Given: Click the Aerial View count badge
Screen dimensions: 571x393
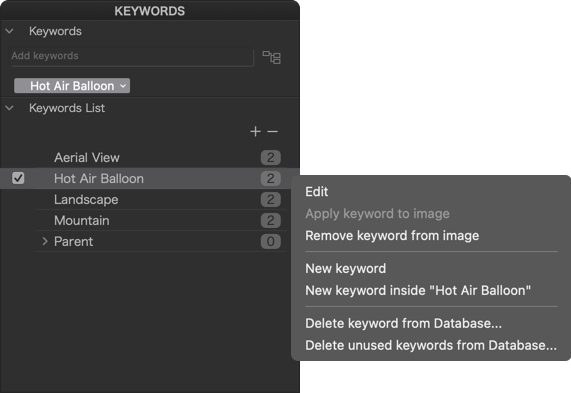Looking at the screenshot, I should pos(271,157).
